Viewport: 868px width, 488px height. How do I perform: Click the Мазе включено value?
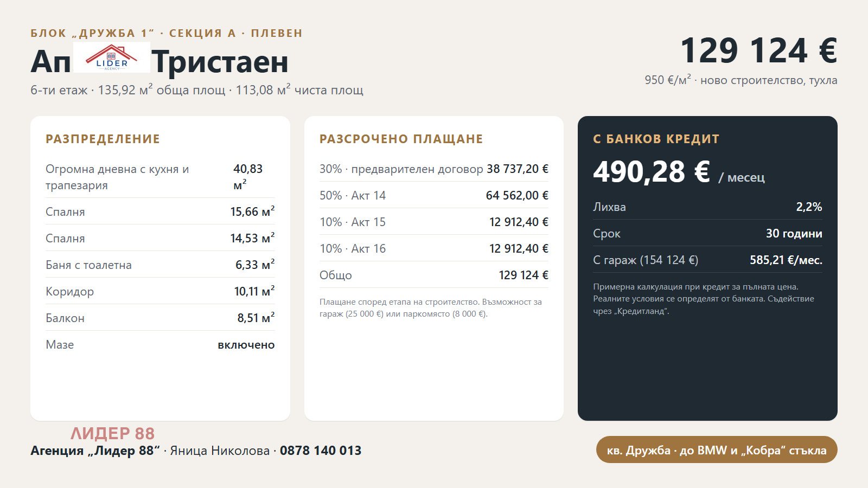point(246,345)
